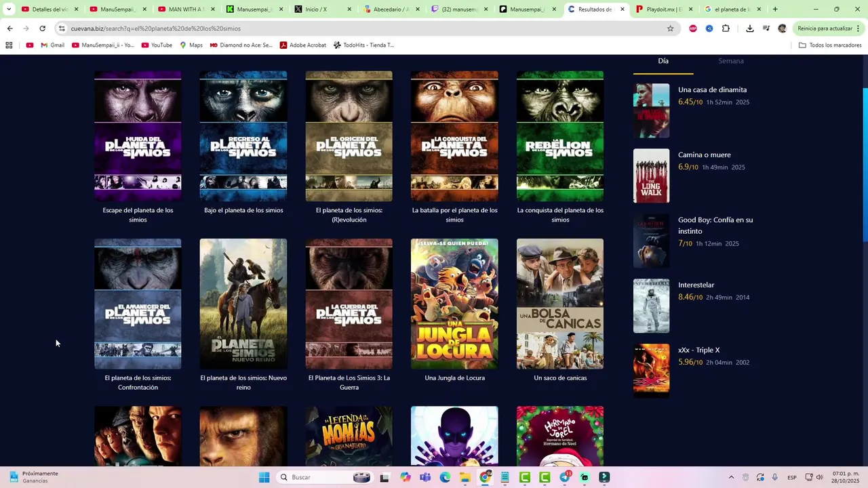The width and height of the screenshot is (868, 488).
Task: Open El planeta de los simios: Confrontación title
Action: pyautogui.click(x=138, y=382)
